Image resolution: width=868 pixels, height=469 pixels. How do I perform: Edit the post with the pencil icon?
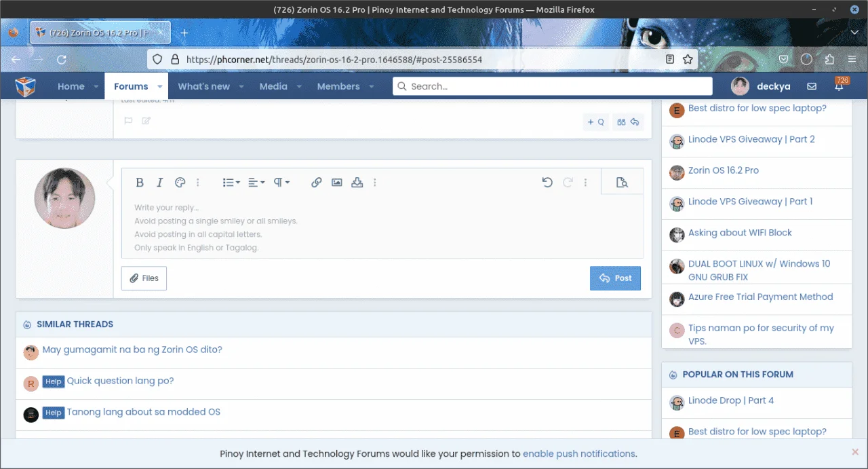(146, 121)
